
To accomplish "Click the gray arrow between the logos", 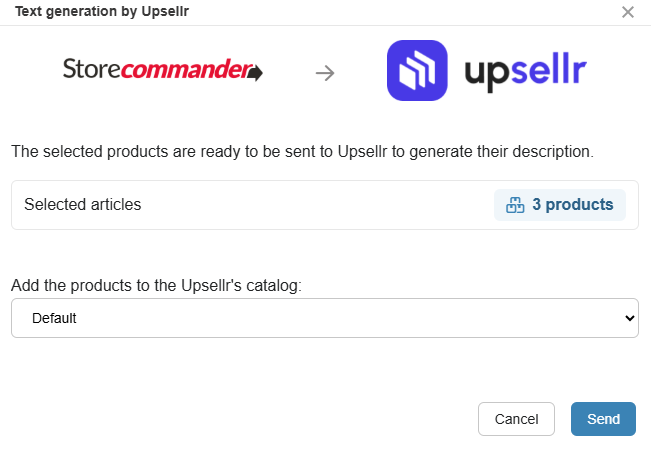I will point(324,73).
